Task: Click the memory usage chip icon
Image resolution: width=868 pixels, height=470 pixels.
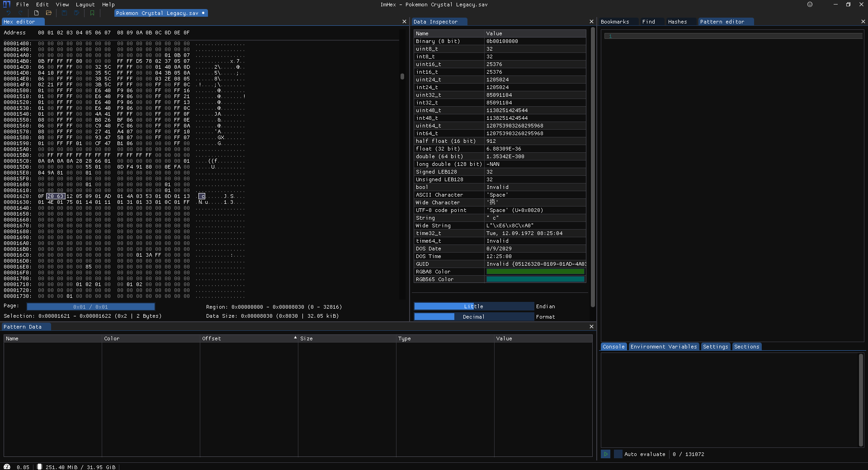Action: pos(39,467)
